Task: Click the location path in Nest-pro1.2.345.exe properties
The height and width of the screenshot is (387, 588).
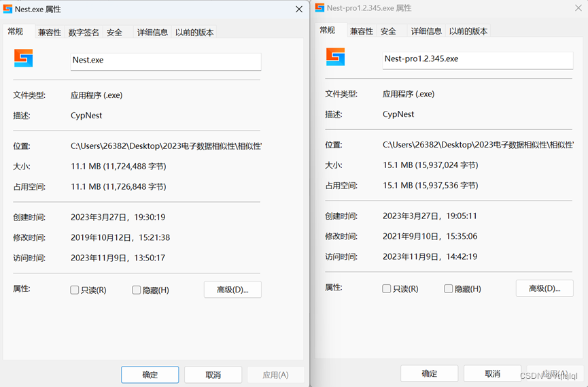Action: [x=478, y=145]
